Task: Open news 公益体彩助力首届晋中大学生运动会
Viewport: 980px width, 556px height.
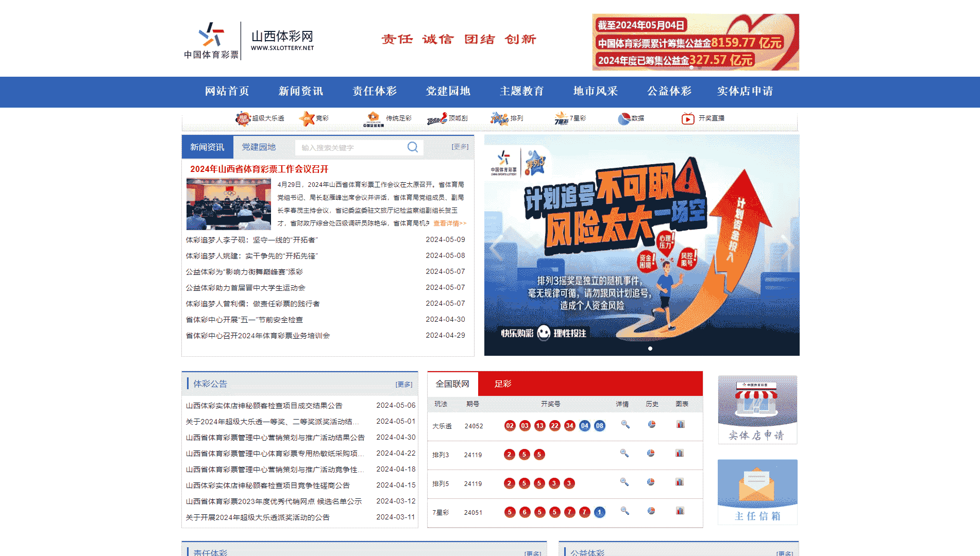Action: pyautogui.click(x=245, y=288)
